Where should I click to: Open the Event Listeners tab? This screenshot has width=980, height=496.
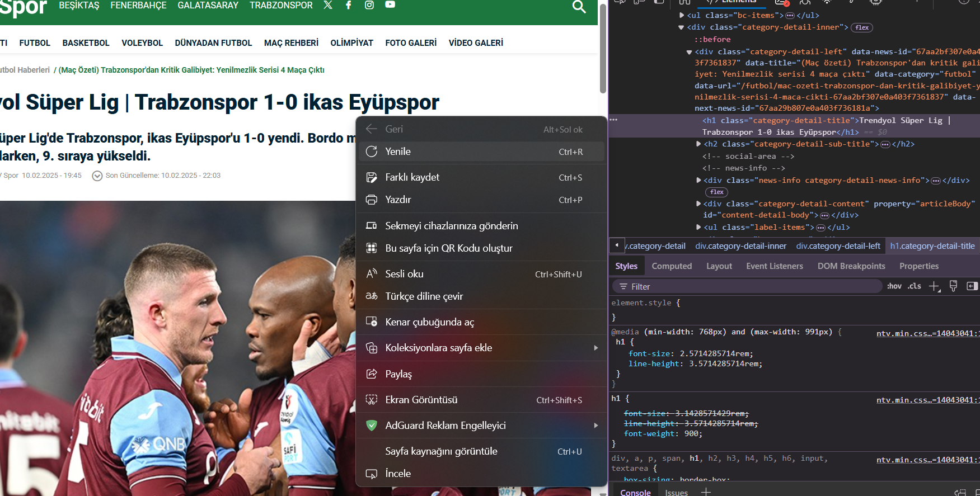775,266
